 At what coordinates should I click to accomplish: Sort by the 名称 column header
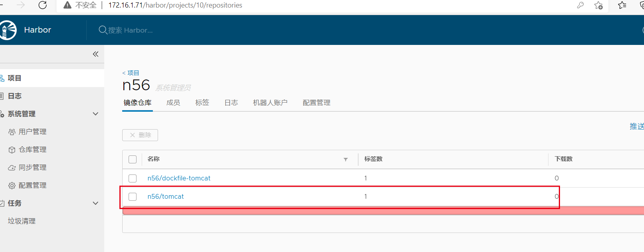154,159
